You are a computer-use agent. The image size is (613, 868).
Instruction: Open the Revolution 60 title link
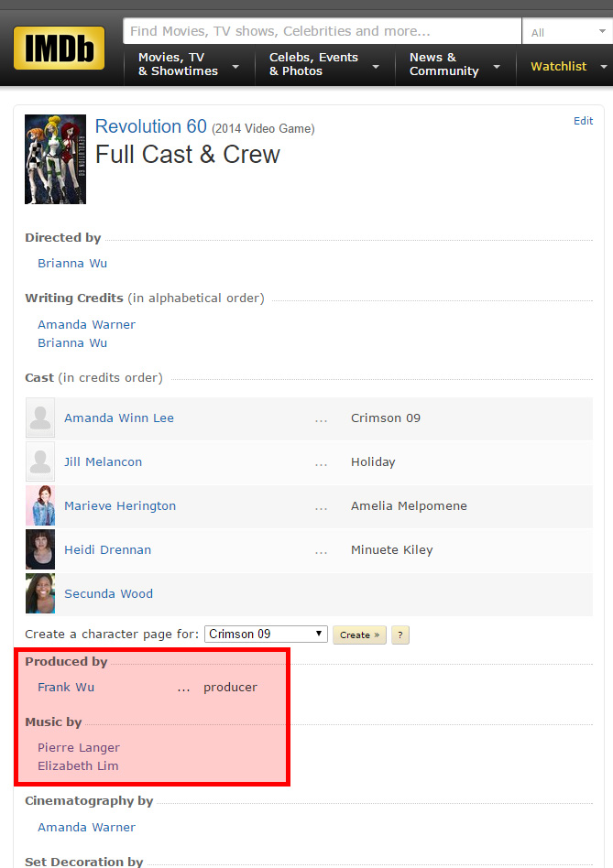pyautogui.click(x=150, y=126)
